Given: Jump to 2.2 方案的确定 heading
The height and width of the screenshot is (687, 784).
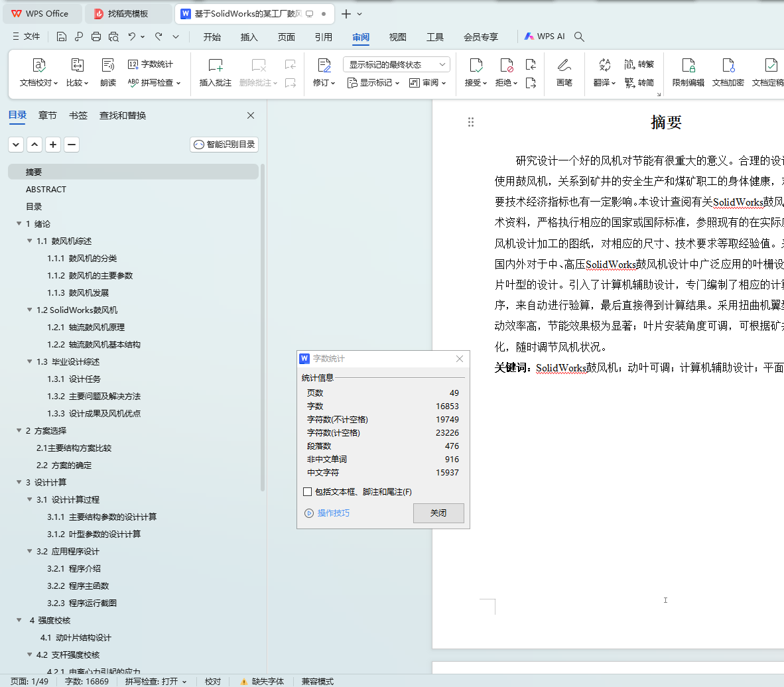Looking at the screenshot, I should (64, 465).
